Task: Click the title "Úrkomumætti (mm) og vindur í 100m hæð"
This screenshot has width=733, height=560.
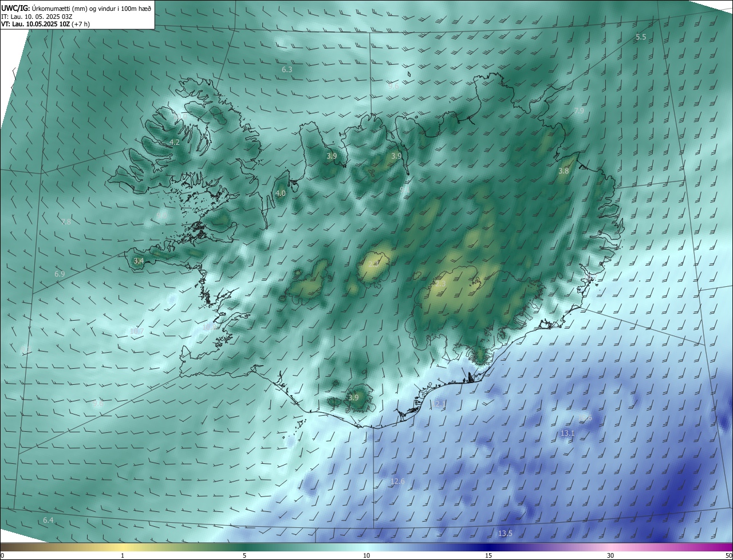Action: tap(92, 8)
